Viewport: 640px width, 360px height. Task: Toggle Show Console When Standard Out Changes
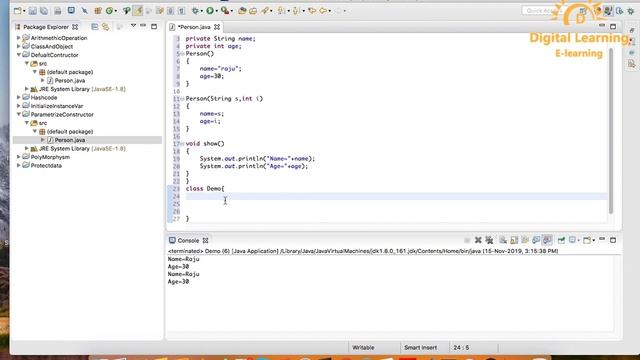pos(536,240)
